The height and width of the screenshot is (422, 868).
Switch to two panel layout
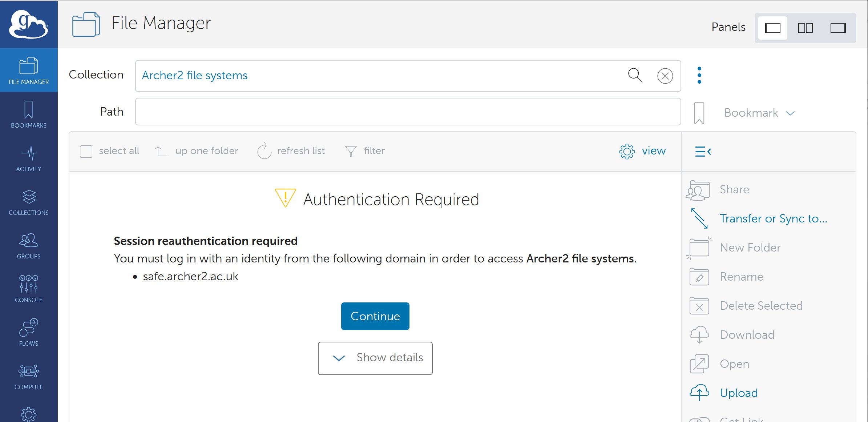coord(805,28)
